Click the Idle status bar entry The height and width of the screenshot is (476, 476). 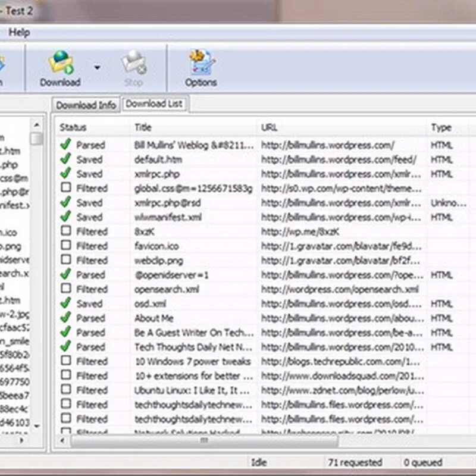[x=259, y=462]
